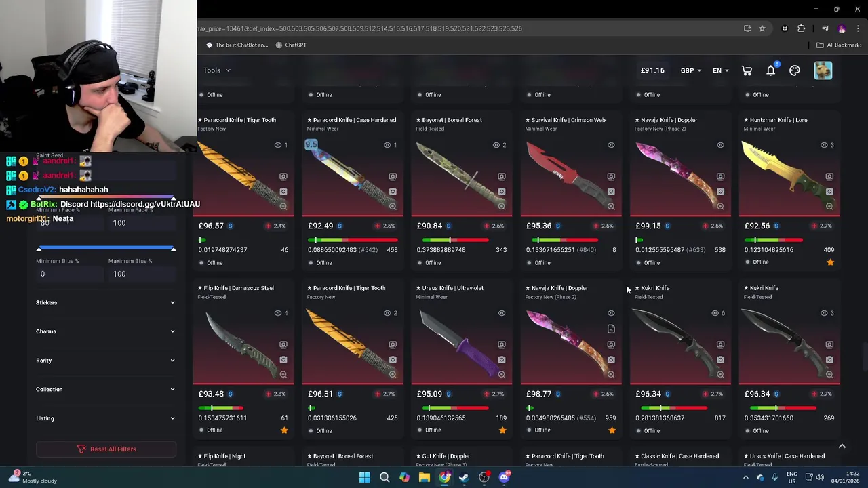Expand the Charms filter section
Viewport: 868px width, 488px height.
105,331
